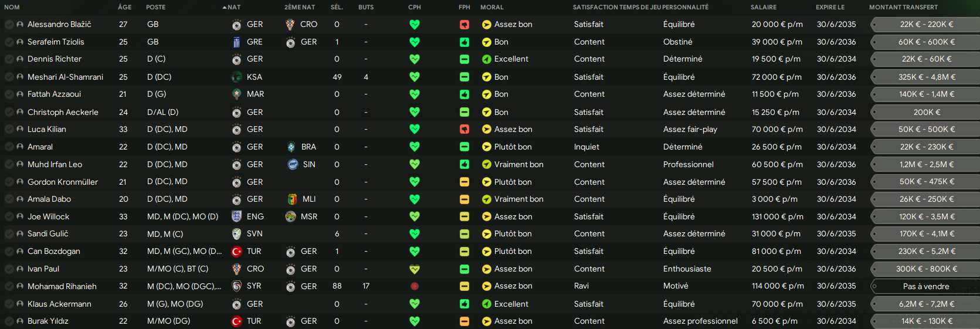Click the player info icon beside Dennis Richter
The image size is (980, 329).
point(21,59)
